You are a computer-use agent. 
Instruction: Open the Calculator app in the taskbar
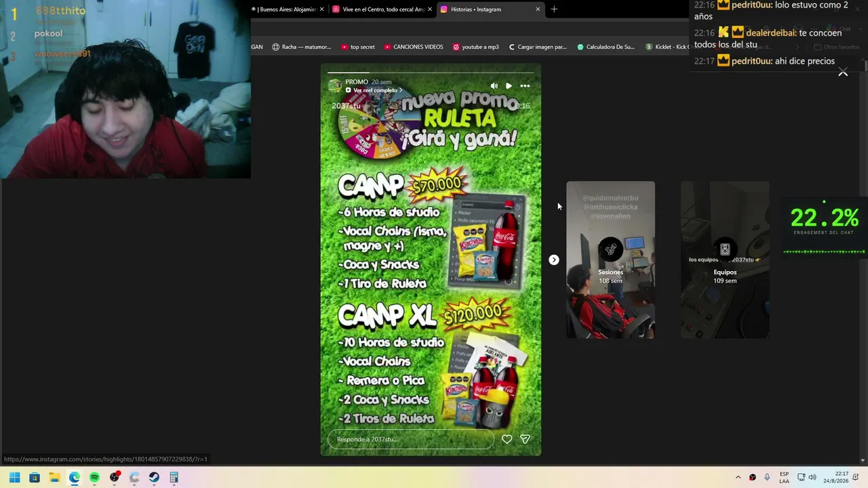tap(174, 477)
